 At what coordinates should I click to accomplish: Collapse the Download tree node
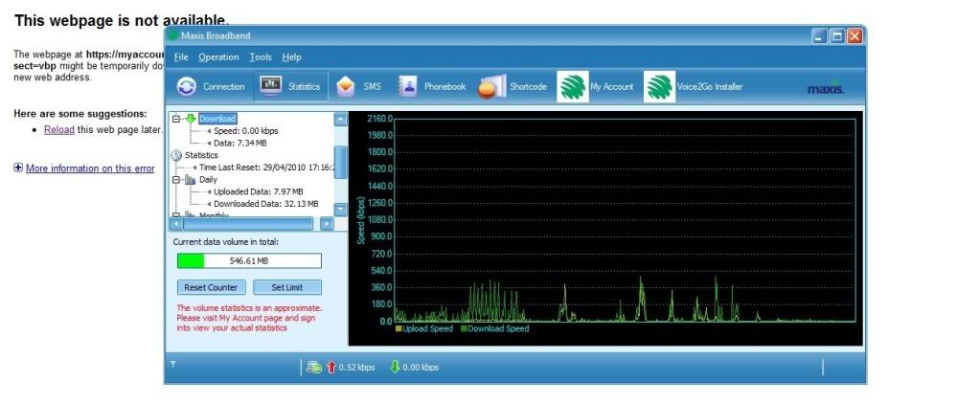click(x=176, y=119)
